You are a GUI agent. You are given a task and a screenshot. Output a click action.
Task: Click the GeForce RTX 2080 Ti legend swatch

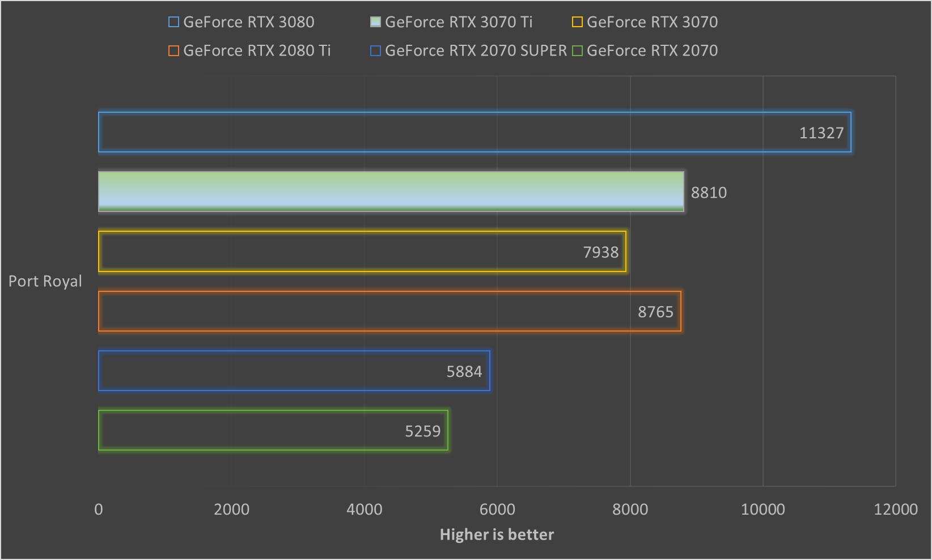point(173,50)
